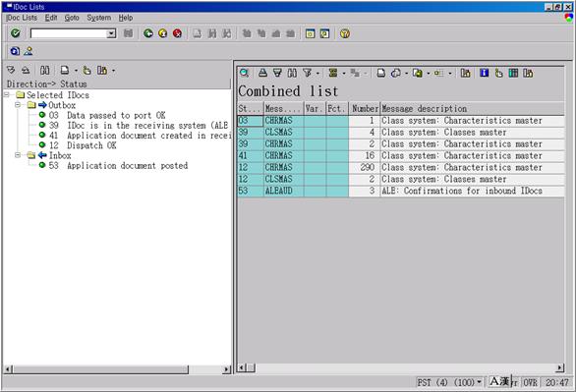Open the IDoc Lists menu
Image resolution: width=576 pixels, height=392 pixels.
pyautogui.click(x=22, y=18)
